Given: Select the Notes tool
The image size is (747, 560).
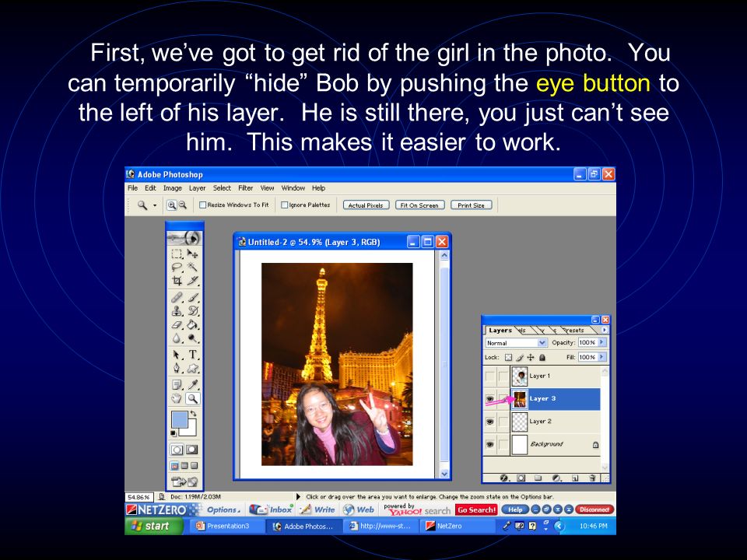Looking at the screenshot, I should point(177,385).
